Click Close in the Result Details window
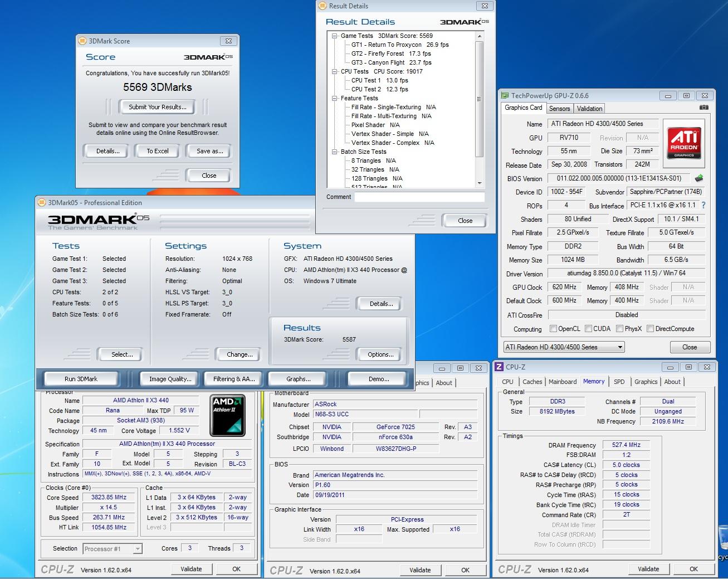The width and height of the screenshot is (728, 579). point(465,221)
